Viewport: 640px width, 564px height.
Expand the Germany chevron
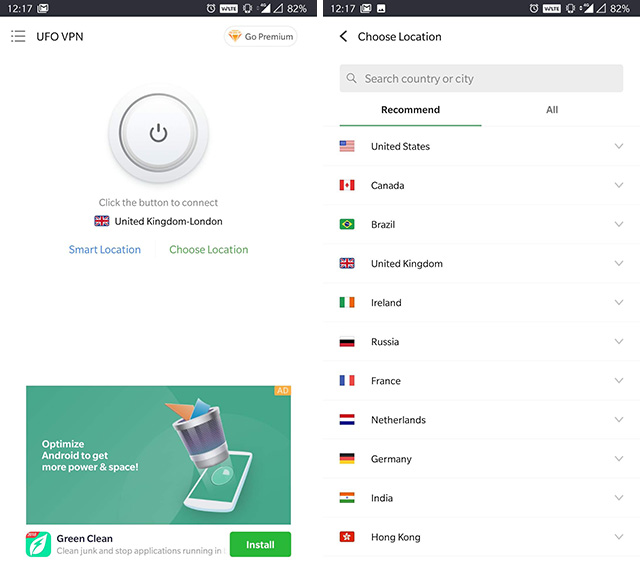click(619, 459)
